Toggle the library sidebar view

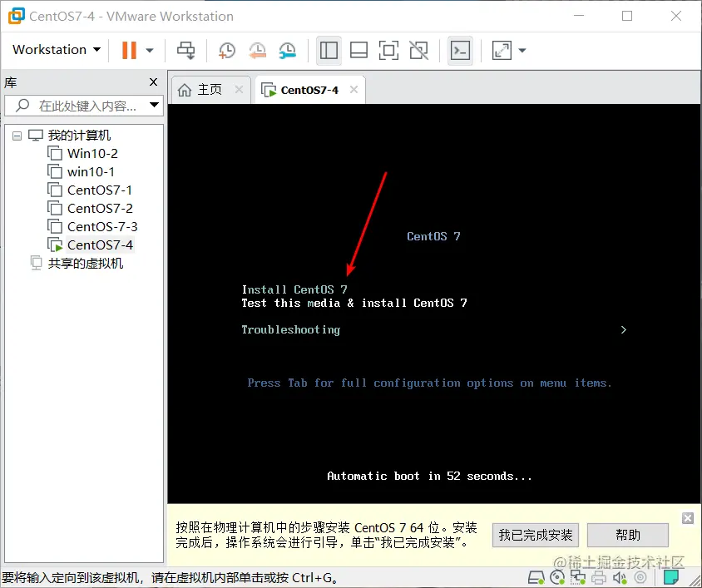point(329,50)
